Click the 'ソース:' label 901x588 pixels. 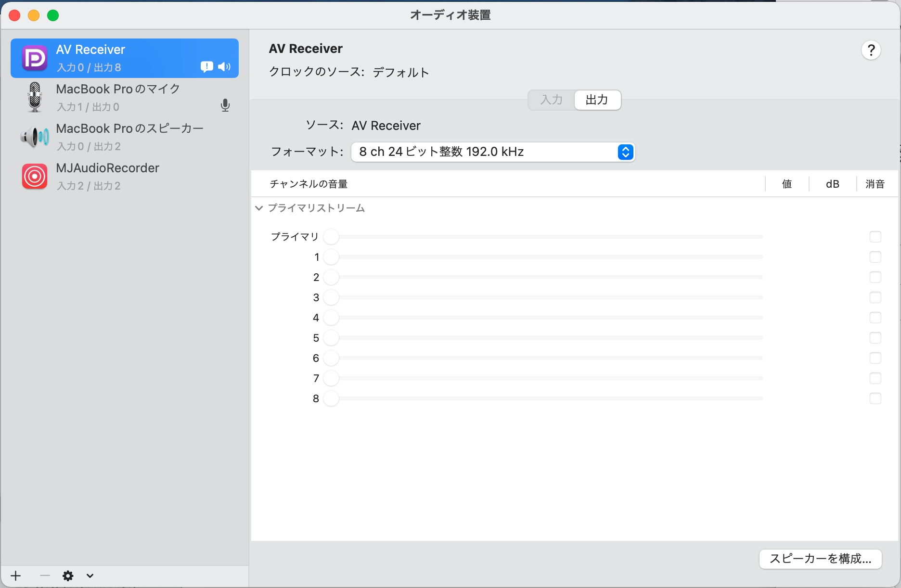coord(324,125)
